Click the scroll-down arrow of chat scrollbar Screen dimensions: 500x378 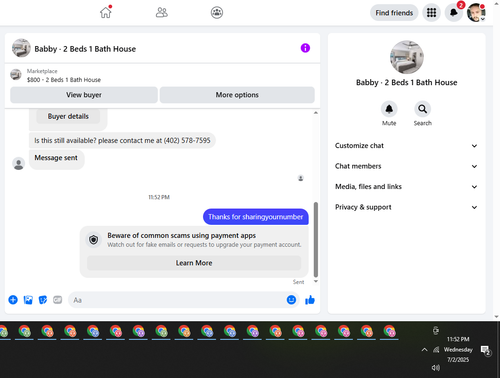click(316, 281)
